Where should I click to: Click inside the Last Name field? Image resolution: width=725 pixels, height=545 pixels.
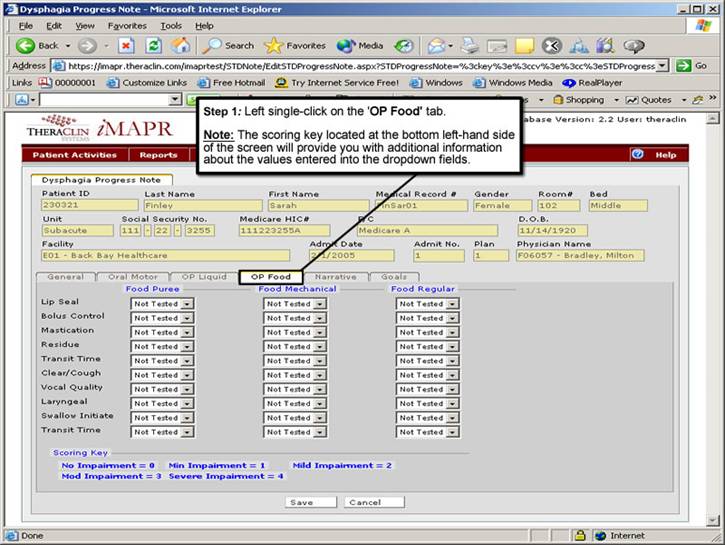click(201, 206)
